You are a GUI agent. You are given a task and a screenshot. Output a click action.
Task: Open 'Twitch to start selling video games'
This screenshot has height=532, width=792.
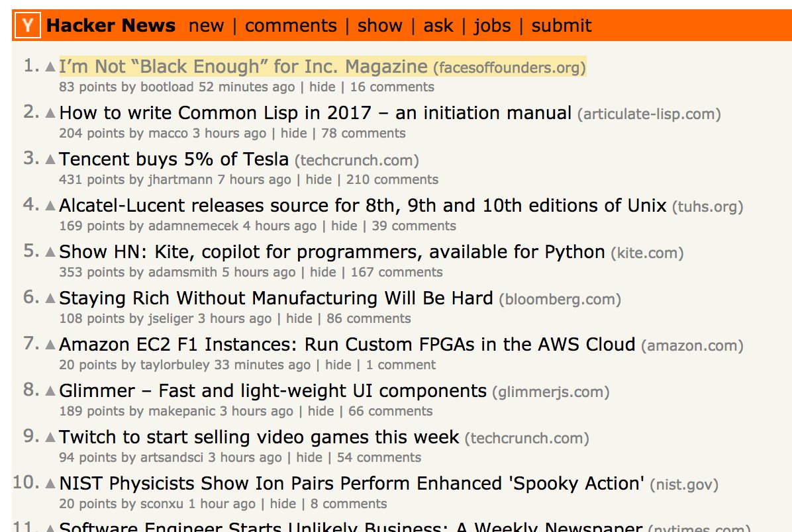259,437
